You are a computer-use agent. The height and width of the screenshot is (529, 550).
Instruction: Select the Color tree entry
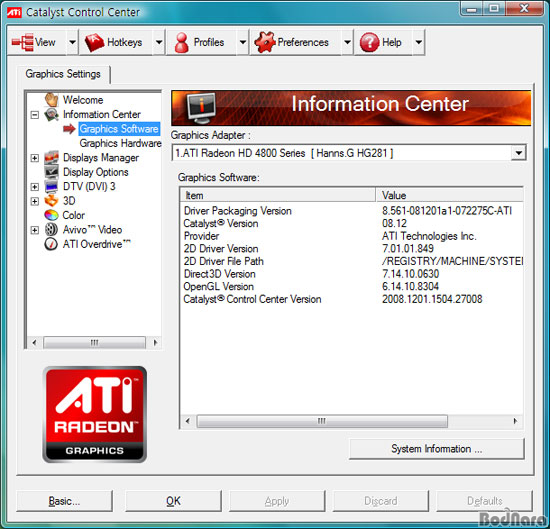(x=74, y=215)
